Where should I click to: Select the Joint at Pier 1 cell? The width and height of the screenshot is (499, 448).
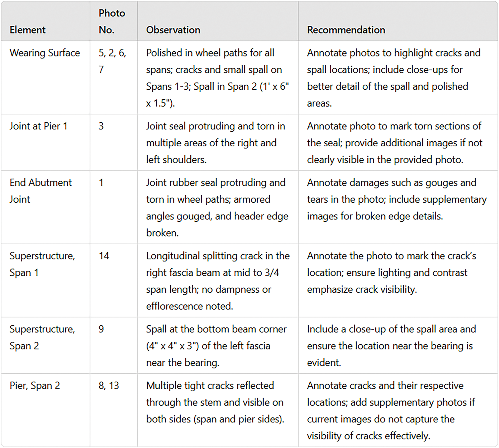click(x=38, y=126)
